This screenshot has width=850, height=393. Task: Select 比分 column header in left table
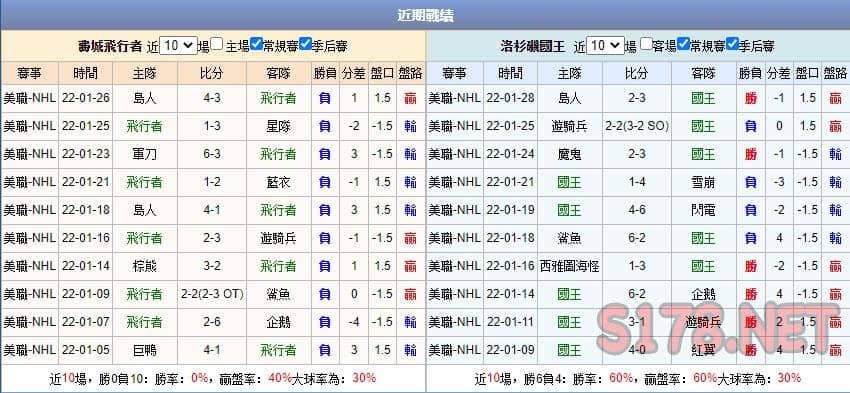(x=212, y=73)
